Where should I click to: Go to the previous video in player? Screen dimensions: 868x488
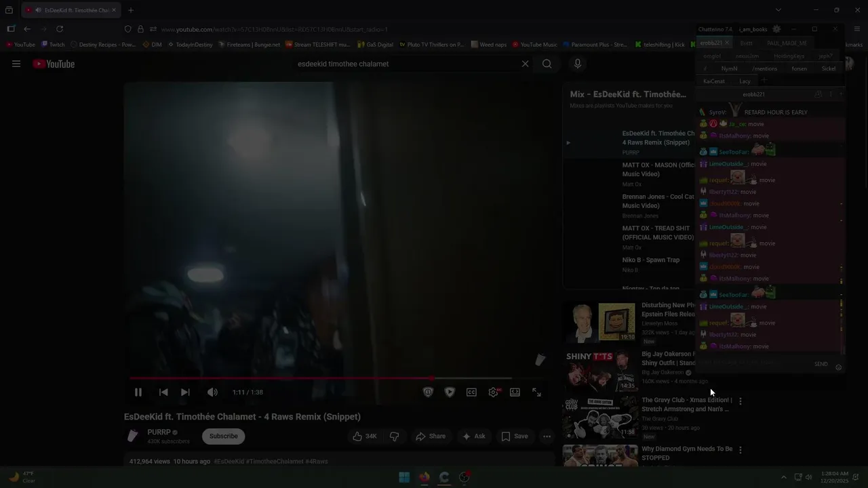163,392
